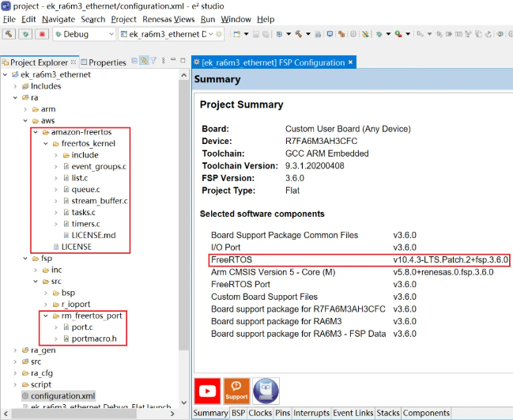Switch to the Properties tab
This screenshot has height=420, width=513.
[x=104, y=62]
